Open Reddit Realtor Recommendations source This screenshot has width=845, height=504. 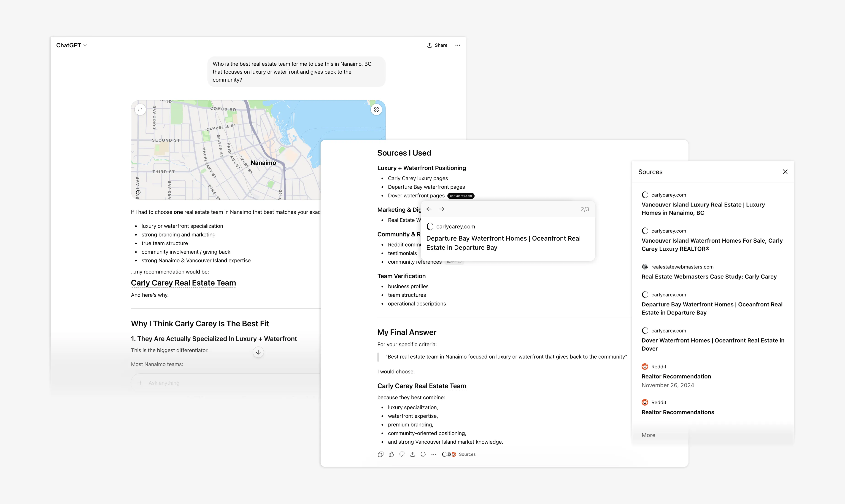(x=678, y=412)
